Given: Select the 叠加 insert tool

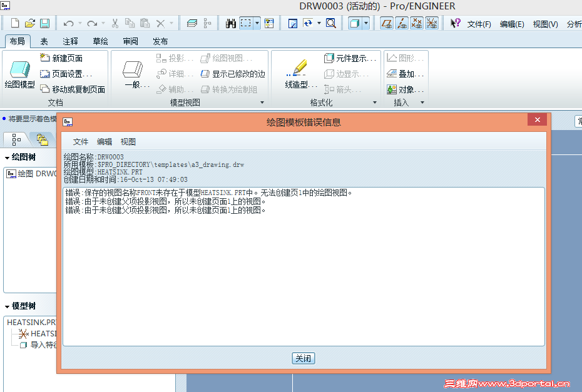Looking at the screenshot, I should coord(407,73).
